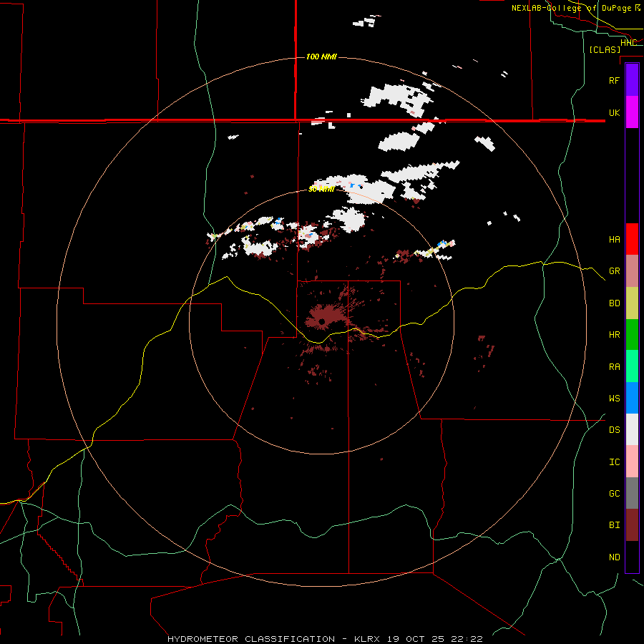Click the HR legend label
The width and height of the screenshot is (644, 644).
pyautogui.click(x=614, y=335)
